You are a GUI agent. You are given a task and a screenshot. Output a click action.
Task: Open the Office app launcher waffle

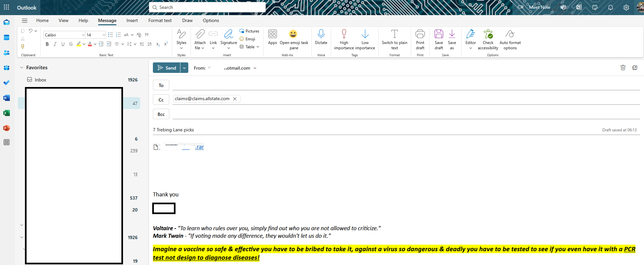tap(6, 7)
